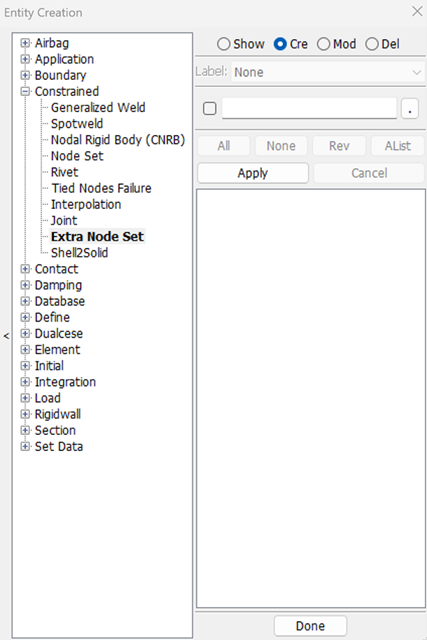
Task: Expand the Damping tree node
Action: [25, 285]
